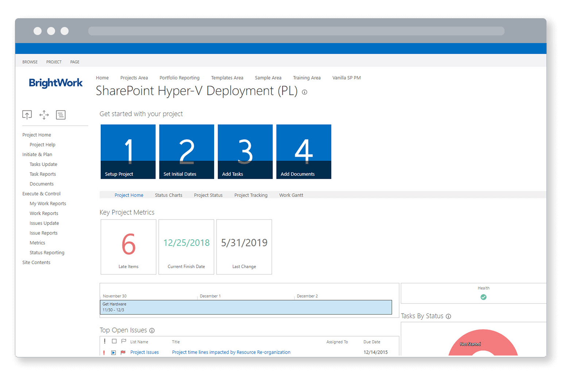Click the green health checkmark icon

[483, 297]
